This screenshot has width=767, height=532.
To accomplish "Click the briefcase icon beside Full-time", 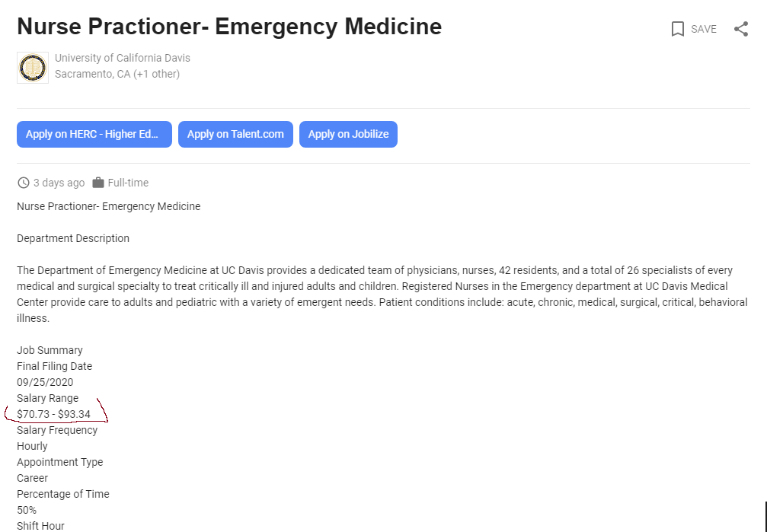I will pos(97,183).
